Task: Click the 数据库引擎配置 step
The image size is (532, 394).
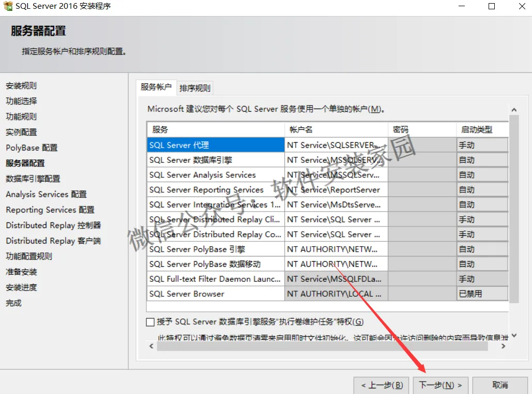Action: pyautogui.click(x=33, y=179)
